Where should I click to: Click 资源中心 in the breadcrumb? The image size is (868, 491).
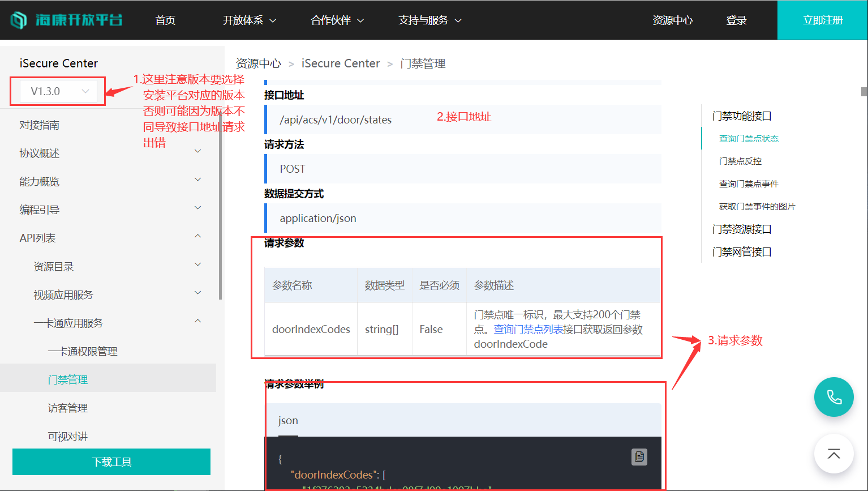(258, 63)
